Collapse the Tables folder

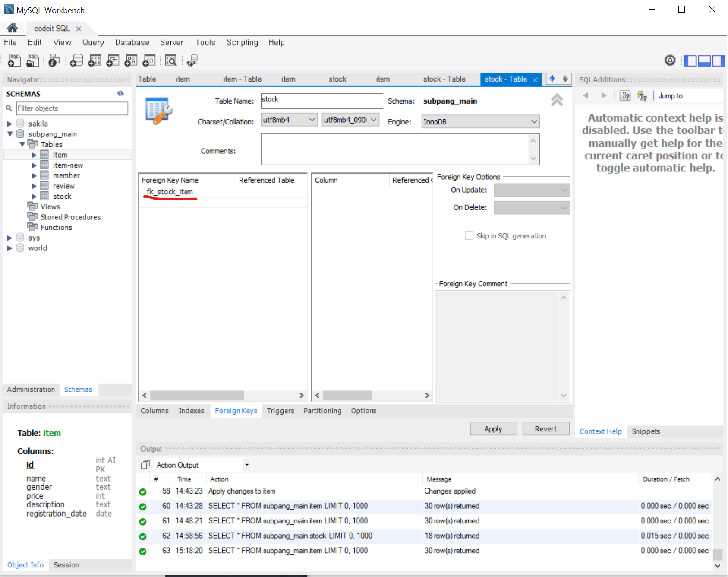(22, 145)
